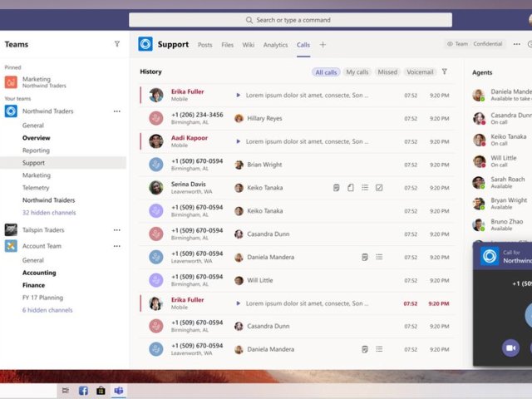Open Tailspin Traders team more options
Viewport: 532px width, 399px height.
[117, 230]
